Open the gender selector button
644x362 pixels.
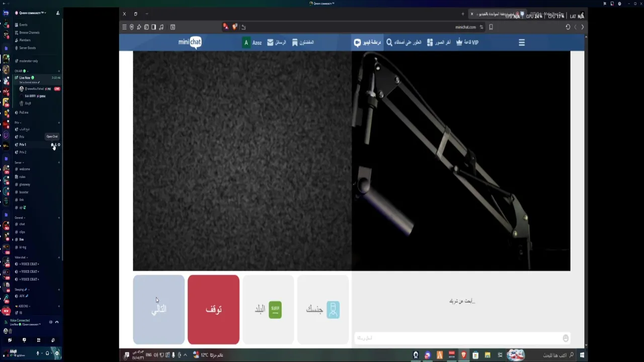click(323, 309)
